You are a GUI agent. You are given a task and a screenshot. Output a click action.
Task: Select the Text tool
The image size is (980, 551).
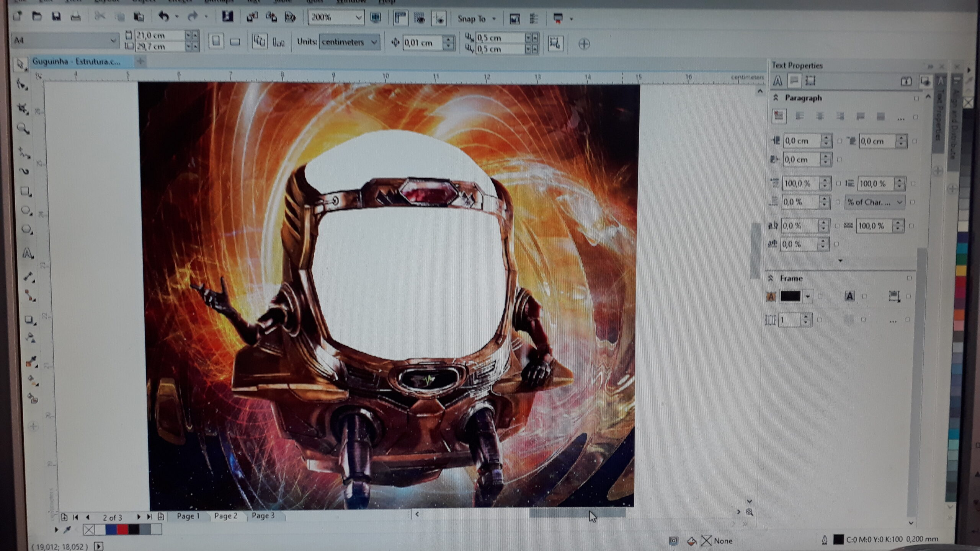[28, 253]
